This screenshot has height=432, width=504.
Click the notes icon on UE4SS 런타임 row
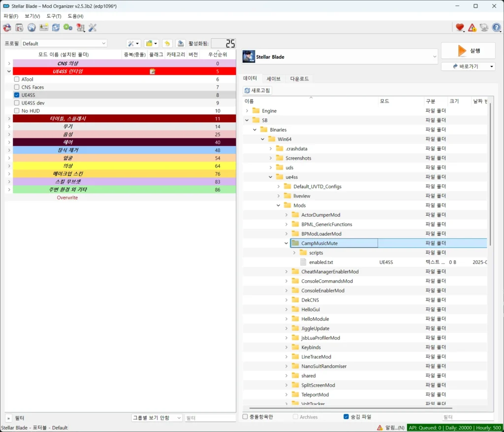153,71
